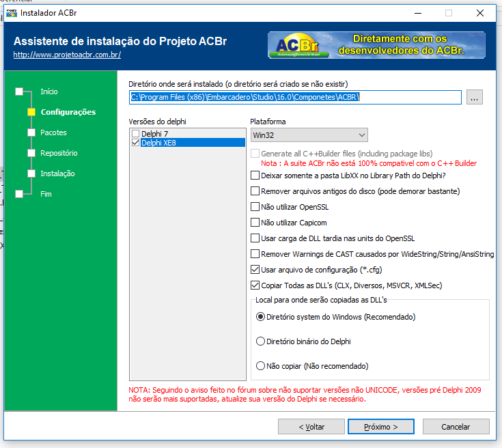The height and width of the screenshot is (448, 502).
Task: Open the browse directory ellipsis button
Action: click(x=474, y=97)
